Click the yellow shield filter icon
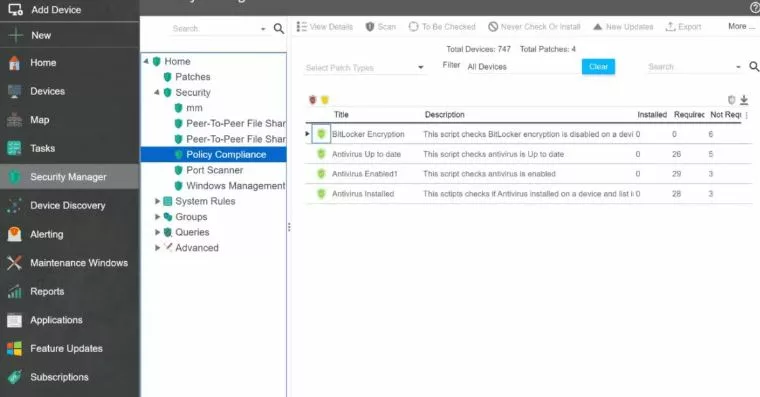This screenshot has width=760, height=397. coord(325,100)
